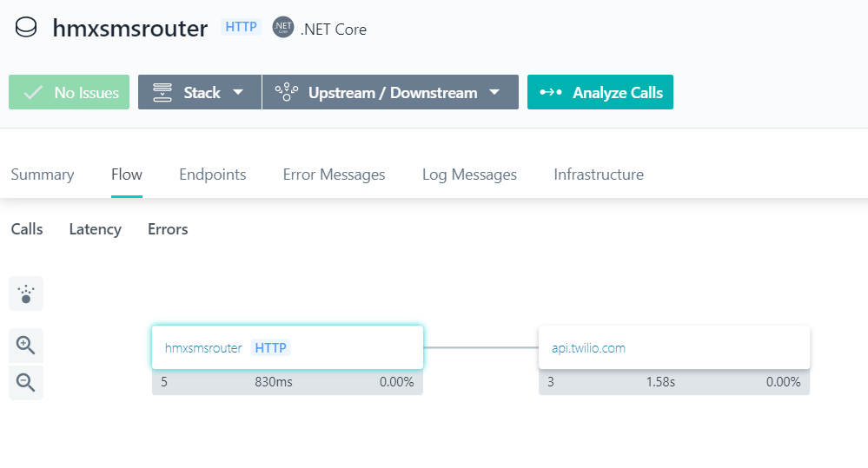This screenshot has height=468, width=868.
Task: Click the graph layout reset icon
Action: click(x=26, y=293)
